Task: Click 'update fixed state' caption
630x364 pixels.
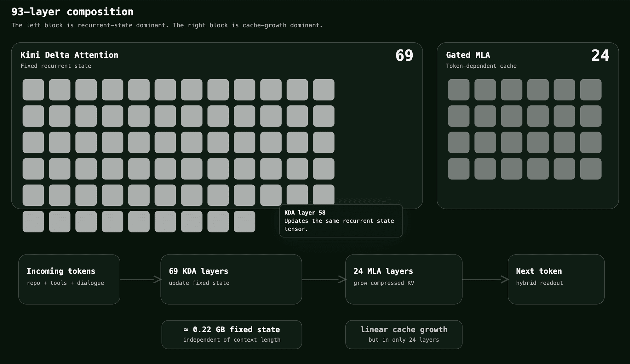Action: tap(199, 283)
